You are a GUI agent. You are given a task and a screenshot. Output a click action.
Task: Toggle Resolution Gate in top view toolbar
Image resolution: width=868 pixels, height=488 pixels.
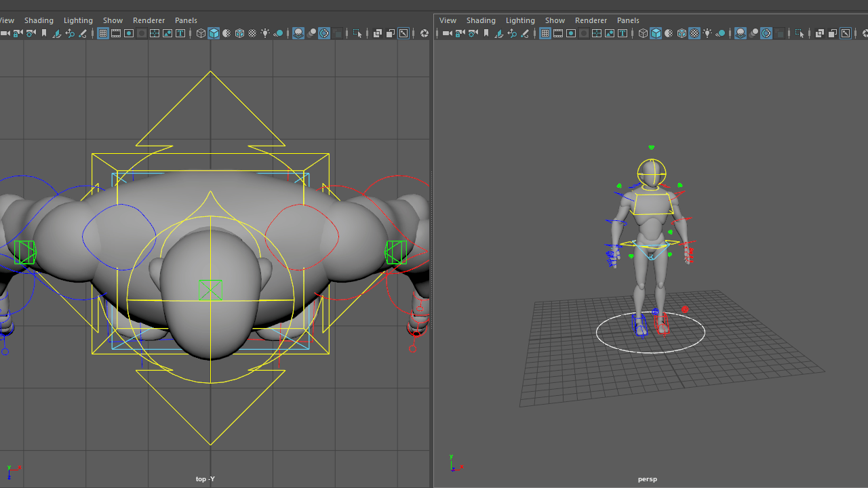[x=129, y=33]
